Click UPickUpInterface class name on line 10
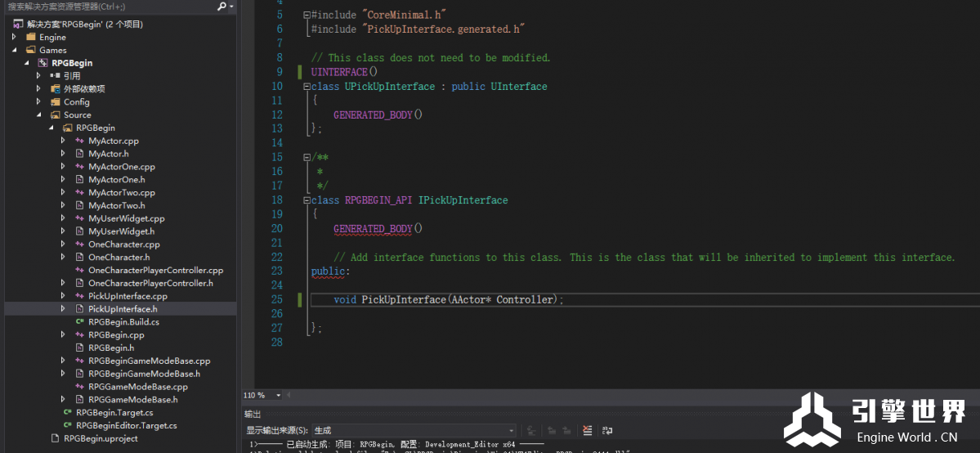Viewport: 980px width, 453px height. click(389, 87)
